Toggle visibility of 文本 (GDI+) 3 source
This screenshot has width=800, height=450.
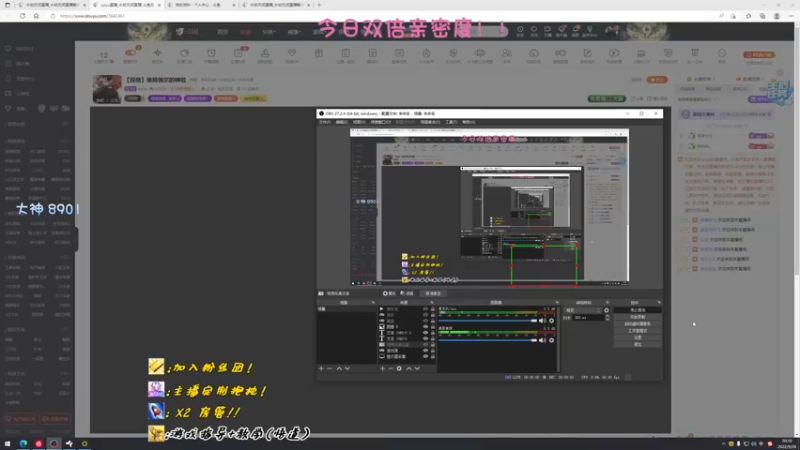[x=426, y=333]
